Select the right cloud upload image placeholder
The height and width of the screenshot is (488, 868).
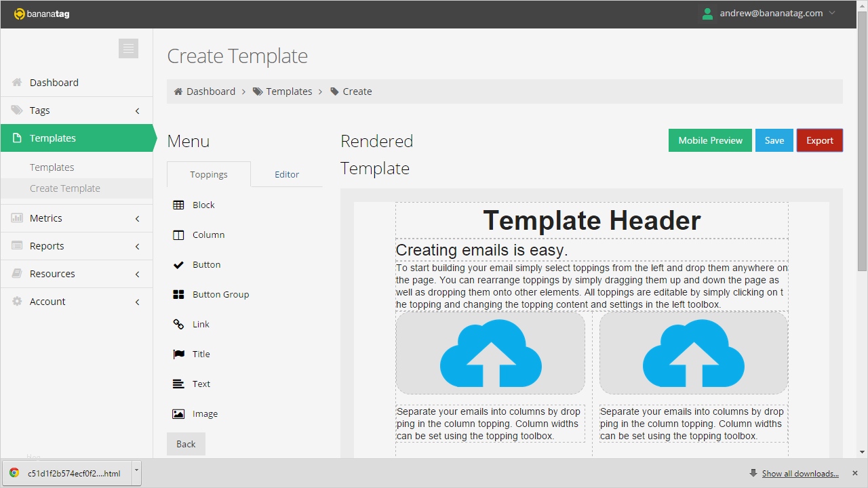pyautogui.click(x=694, y=353)
